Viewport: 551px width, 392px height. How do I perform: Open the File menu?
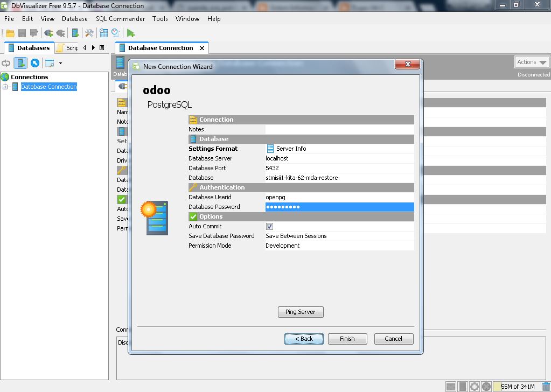pos(9,19)
